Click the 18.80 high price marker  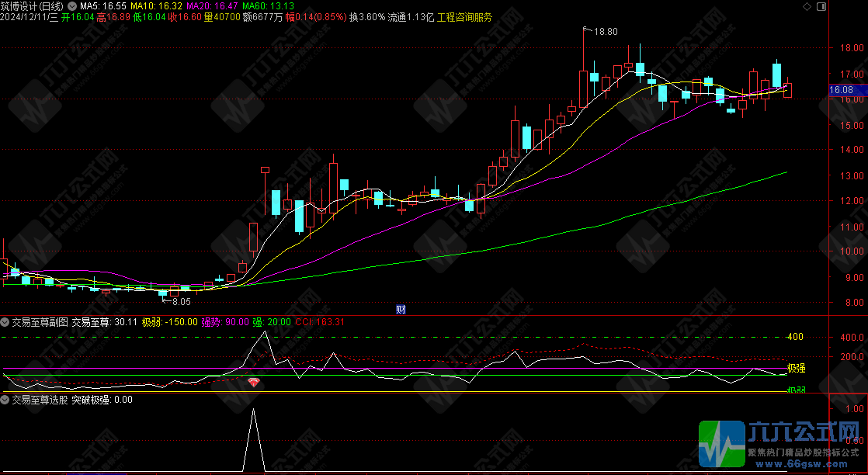click(605, 32)
